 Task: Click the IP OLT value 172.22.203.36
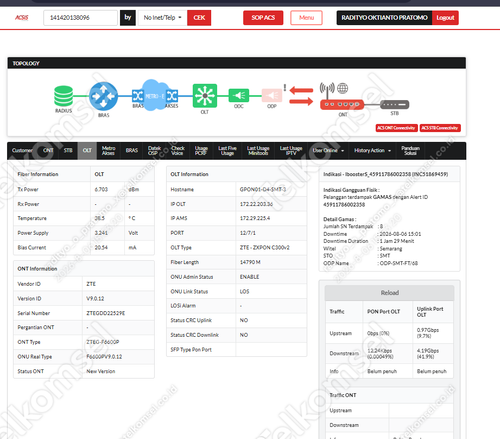pyautogui.click(x=256, y=204)
